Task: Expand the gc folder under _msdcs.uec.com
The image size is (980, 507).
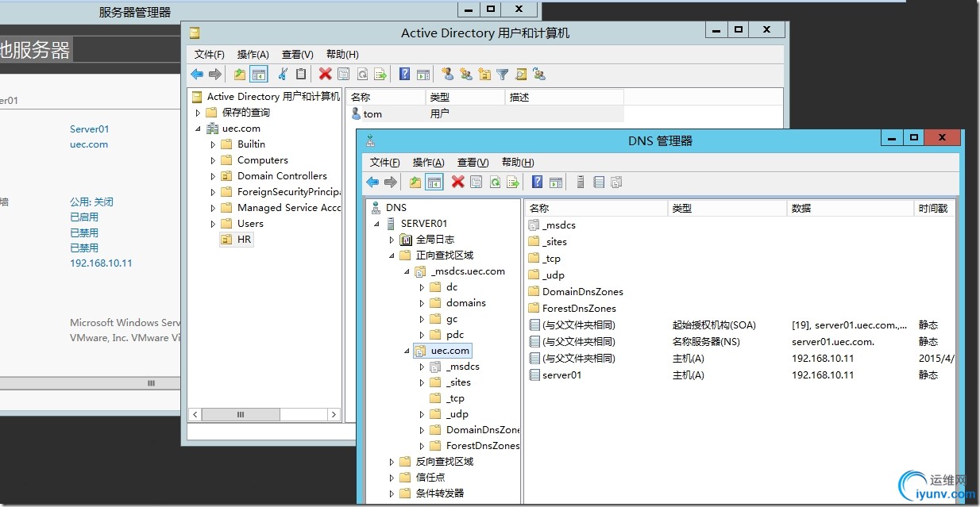Action: tap(422, 319)
